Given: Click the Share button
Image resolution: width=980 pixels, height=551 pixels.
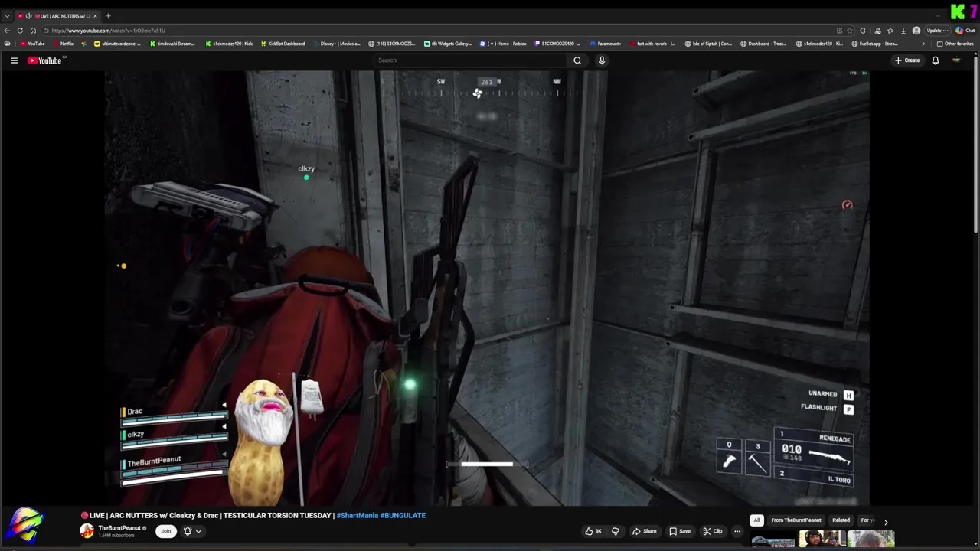Looking at the screenshot, I should tap(644, 531).
